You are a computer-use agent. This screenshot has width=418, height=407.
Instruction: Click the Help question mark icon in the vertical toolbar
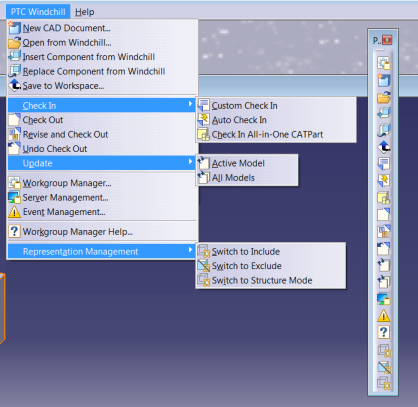click(x=384, y=332)
